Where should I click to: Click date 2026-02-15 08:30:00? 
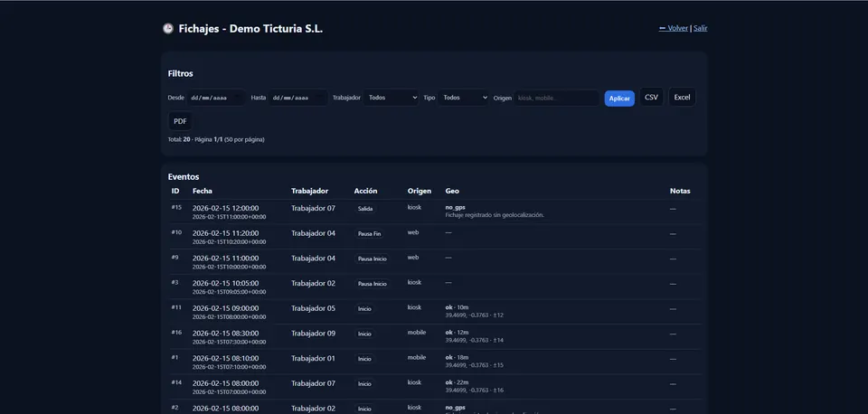click(225, 334)
